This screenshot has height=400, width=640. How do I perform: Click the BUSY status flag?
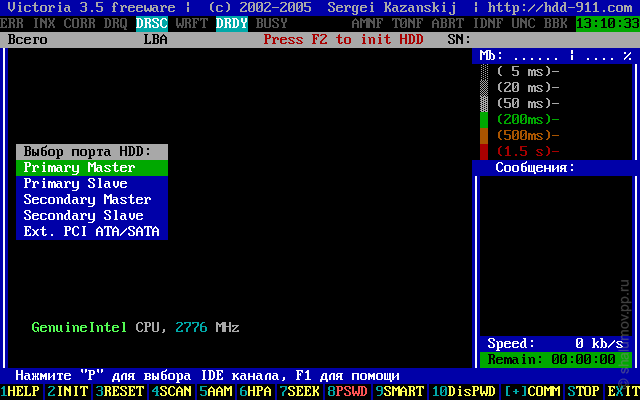click(272, 24)
